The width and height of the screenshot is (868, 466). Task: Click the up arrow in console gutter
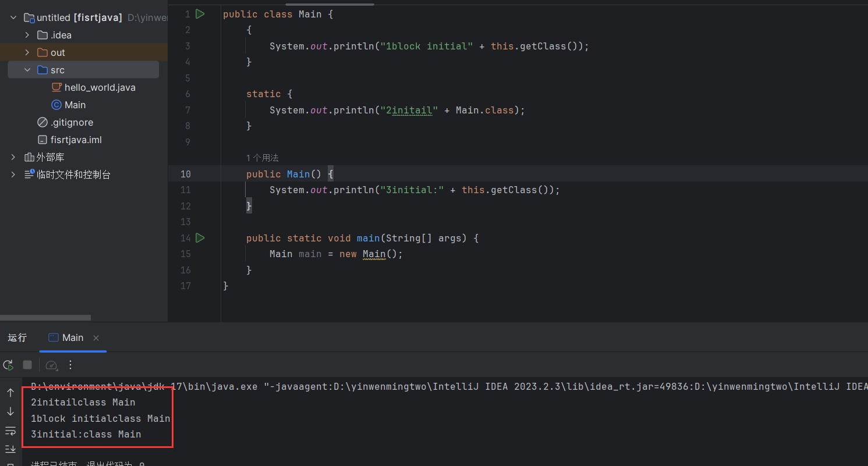[x=10, y=393]
